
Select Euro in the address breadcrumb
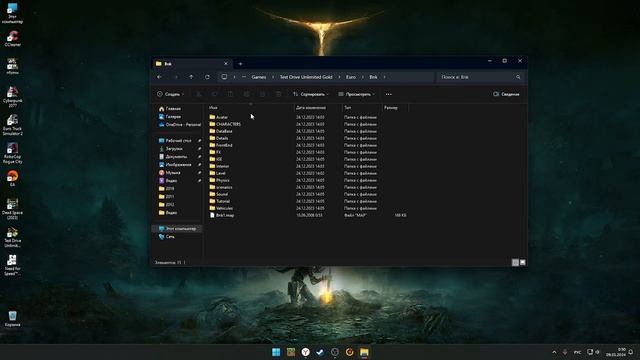click(x=351, y=77)
